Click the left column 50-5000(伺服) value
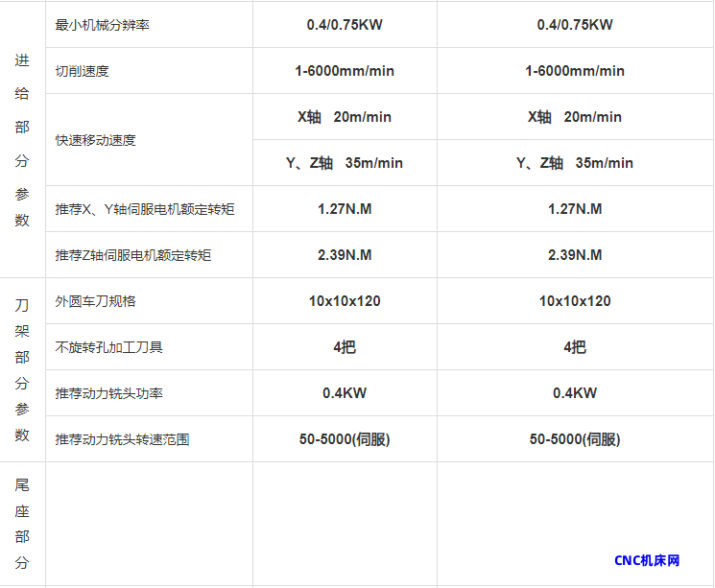The width and height of the screenshot is (715, 588). [x=345, y=439]
